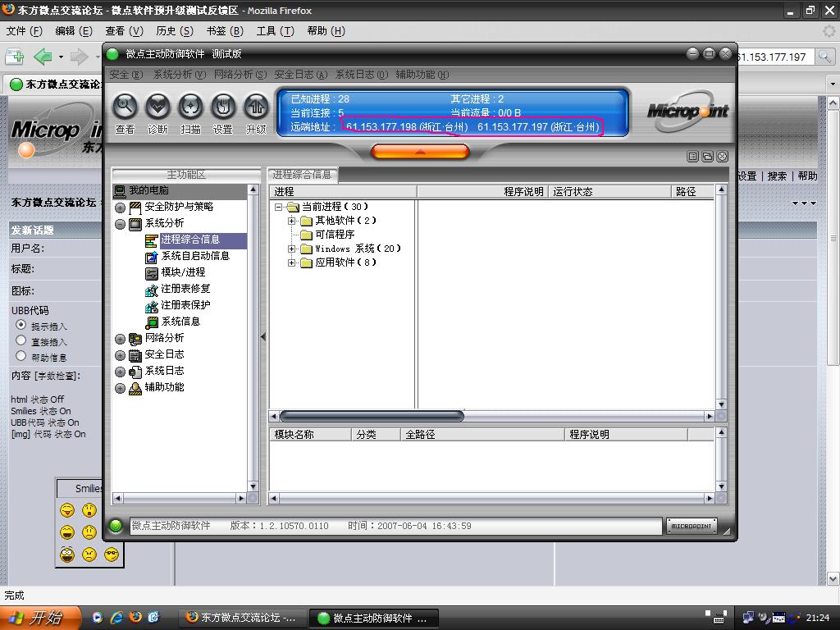This screenshot has height=630, width=840.
Task: Expand 安全日志 tree node
Action: pos(120,355)
